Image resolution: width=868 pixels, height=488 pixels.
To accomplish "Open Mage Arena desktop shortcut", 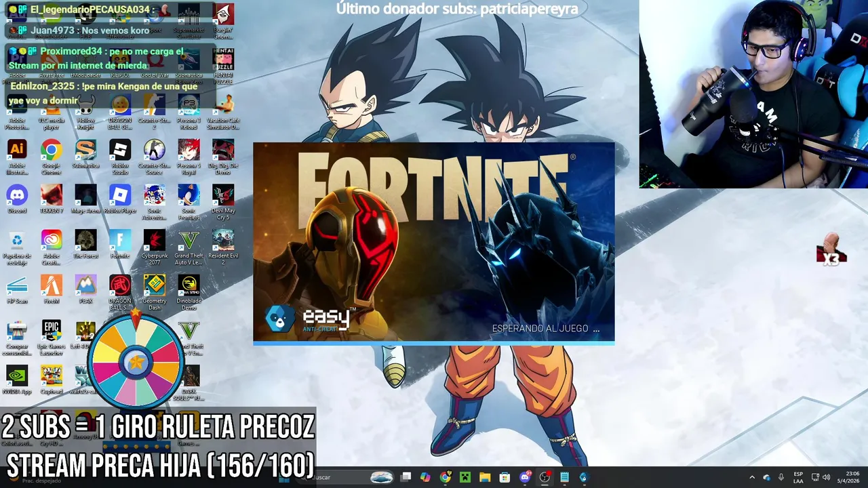I will tap(85, 199).
